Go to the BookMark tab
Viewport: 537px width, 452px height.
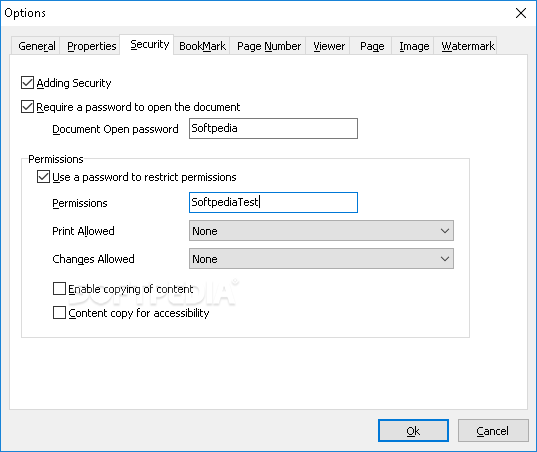pyautogui.click(x=202, y=46)
